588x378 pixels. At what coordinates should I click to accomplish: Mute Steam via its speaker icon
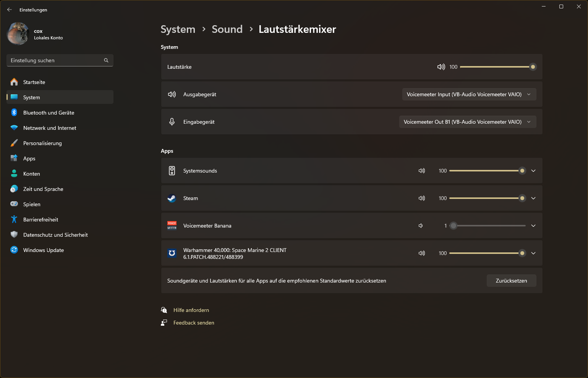(x=422, y=198)
